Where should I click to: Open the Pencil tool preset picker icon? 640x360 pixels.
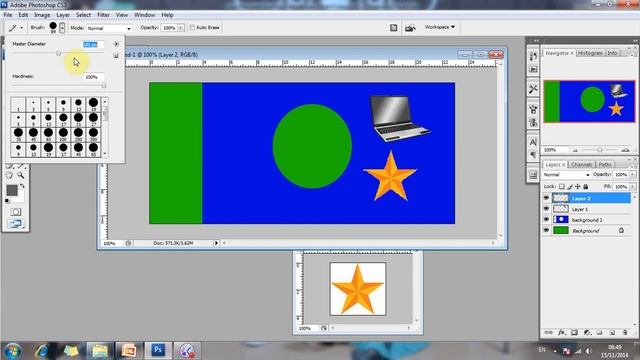(x=15, y=28)
